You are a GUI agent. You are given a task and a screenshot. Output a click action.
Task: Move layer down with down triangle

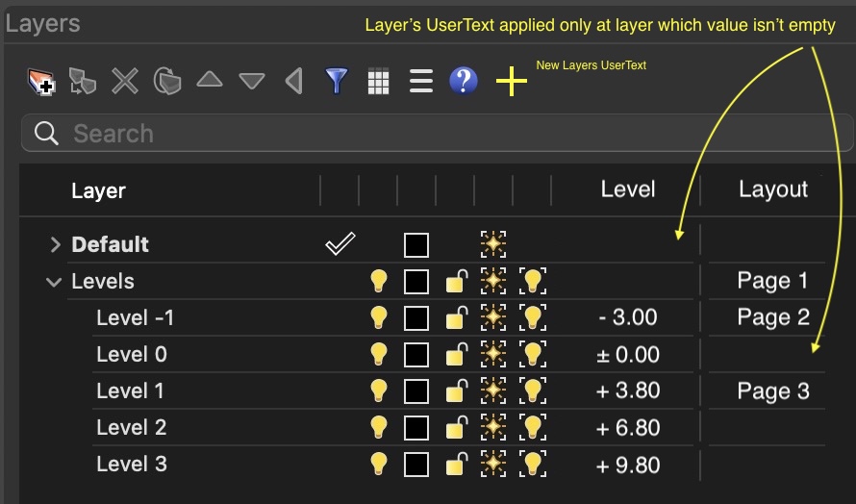[x=252, y=82]
